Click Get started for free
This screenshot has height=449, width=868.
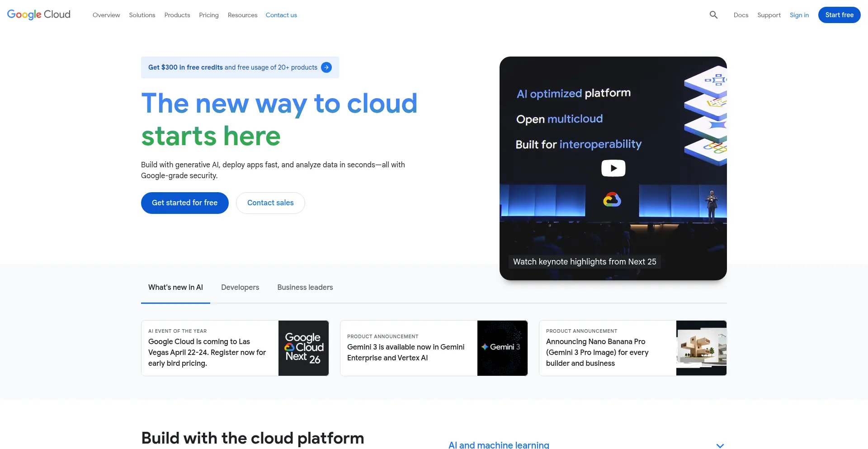[184, 203]
